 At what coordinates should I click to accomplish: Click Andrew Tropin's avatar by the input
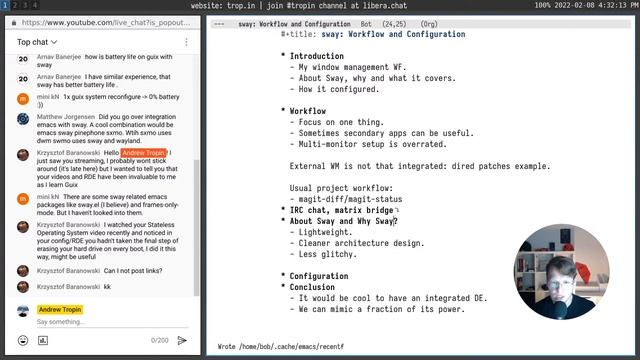pos(23,311)
